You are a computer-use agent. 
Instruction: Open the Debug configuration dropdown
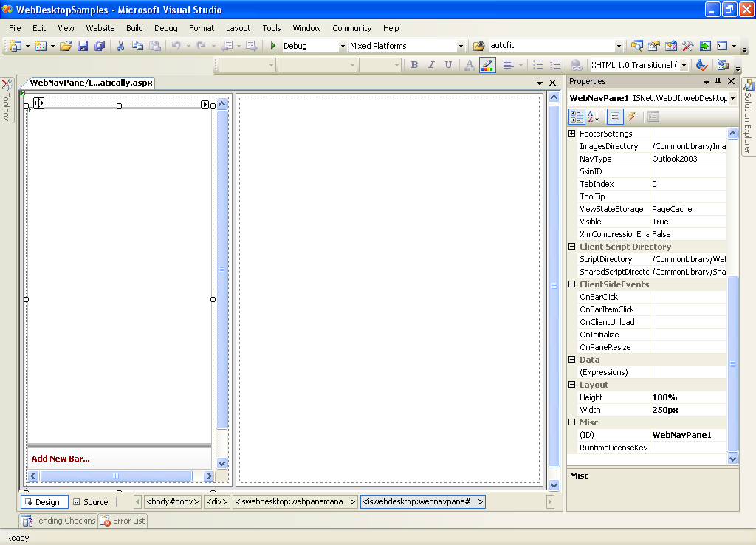click(343, 46)
